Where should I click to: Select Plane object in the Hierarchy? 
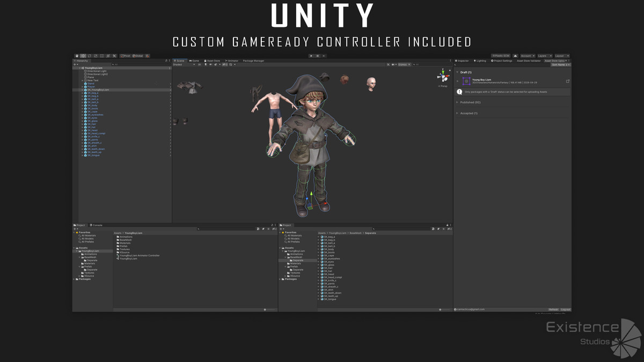pyautogui.click(x=91, y=77)
